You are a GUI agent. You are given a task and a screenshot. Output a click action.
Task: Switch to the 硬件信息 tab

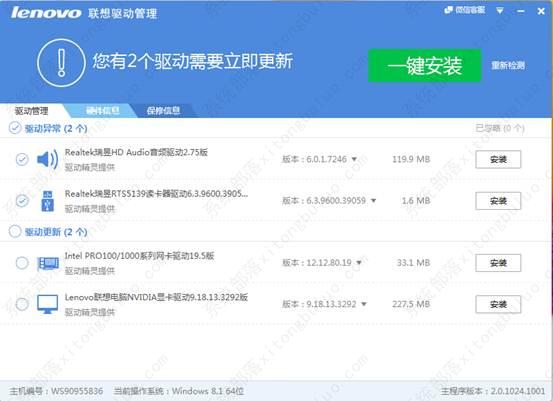click(x=103, y=111)
